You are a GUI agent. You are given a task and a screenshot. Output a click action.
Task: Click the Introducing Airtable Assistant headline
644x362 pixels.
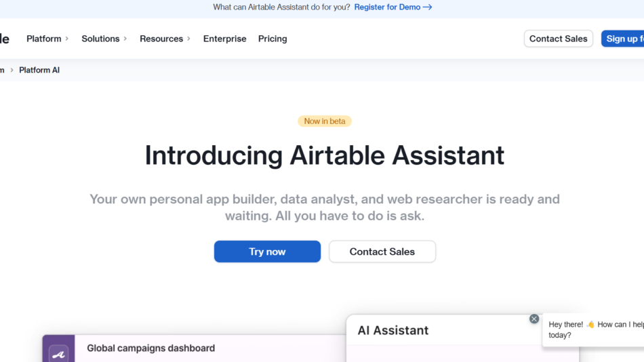[325, 155]
